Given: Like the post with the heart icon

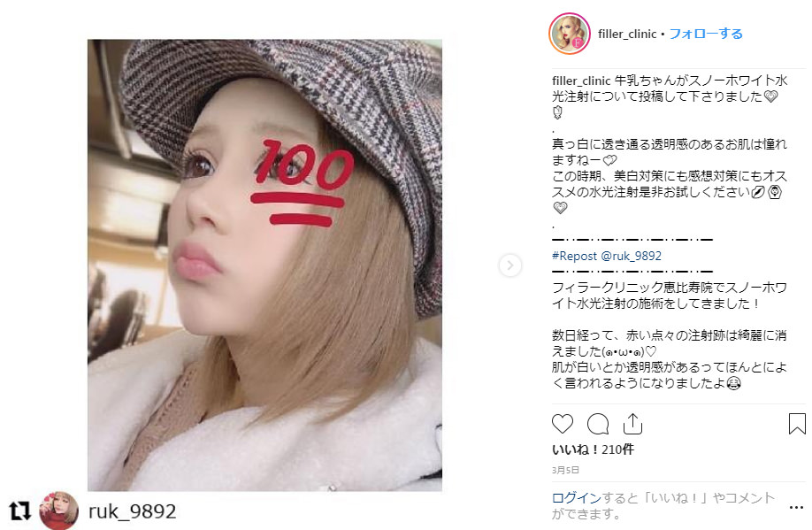Looking at the screenshot, I should (563, 424).
